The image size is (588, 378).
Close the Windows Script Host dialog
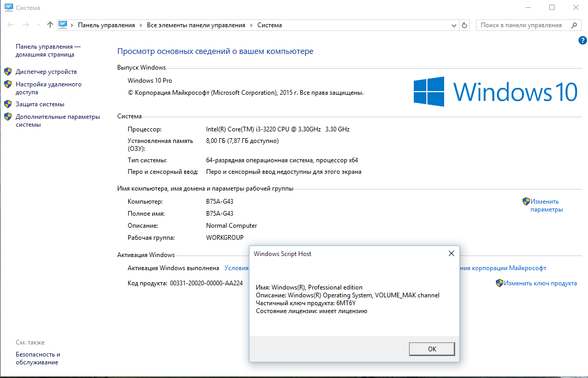click(x=451, y=254)
